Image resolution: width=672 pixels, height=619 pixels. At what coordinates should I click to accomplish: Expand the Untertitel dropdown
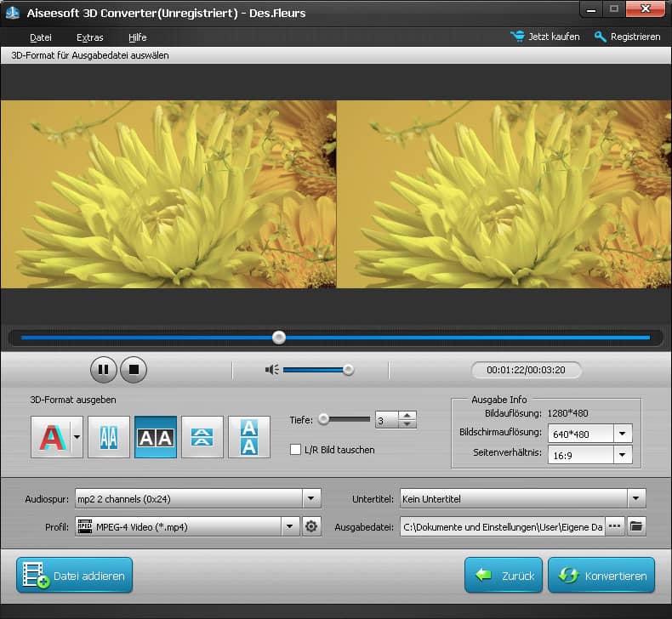[636, 498]
